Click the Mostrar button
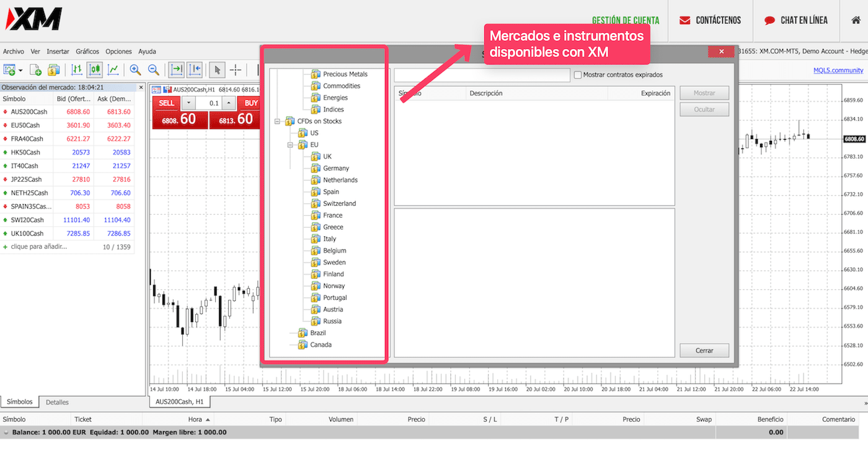Viewport: 868px width, 451px height. pos(704,93)
